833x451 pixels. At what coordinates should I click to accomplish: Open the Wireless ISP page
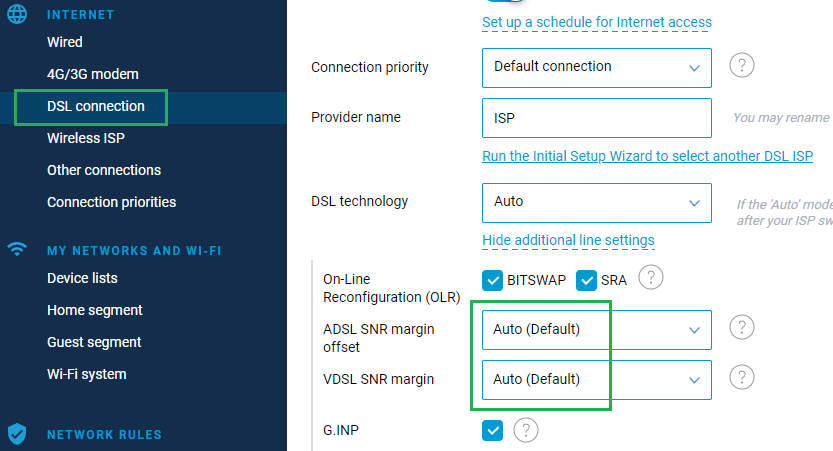click(x=86, y=138)
